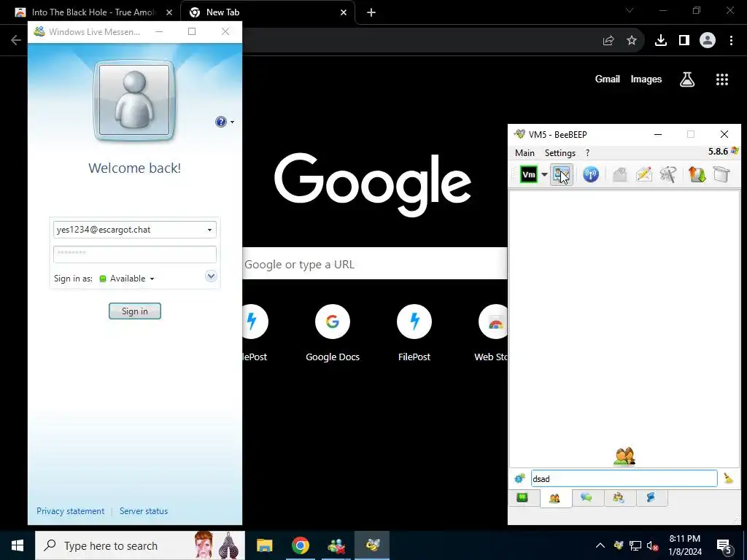Open Server status link in Messenger
Image resolution: width=747 pixels, height=560 pixels.
144,511
